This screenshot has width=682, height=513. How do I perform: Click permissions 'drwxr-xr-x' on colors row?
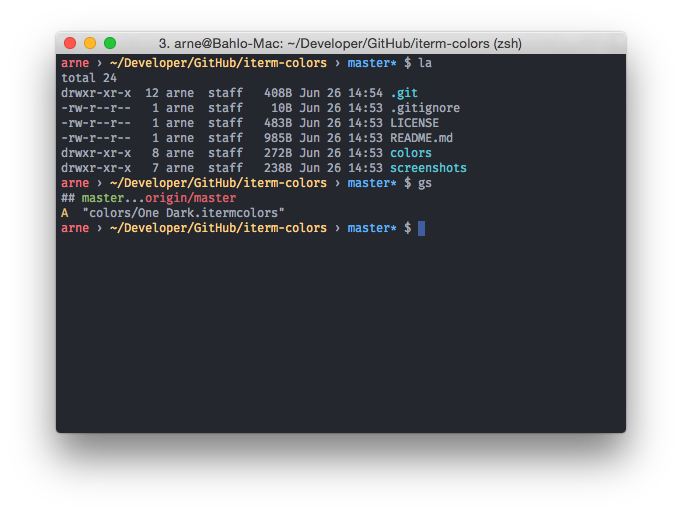[96, 153]
